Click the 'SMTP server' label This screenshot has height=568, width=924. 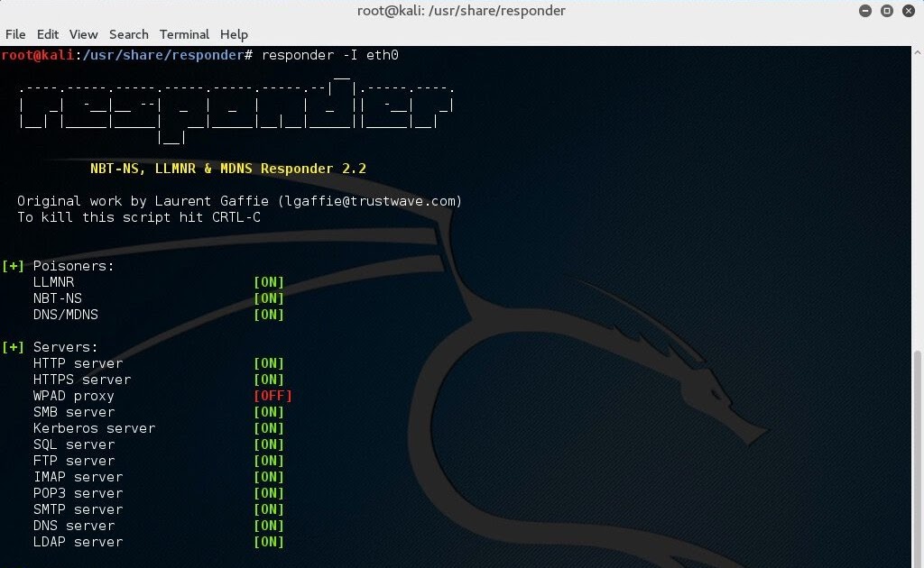[78, 509]
